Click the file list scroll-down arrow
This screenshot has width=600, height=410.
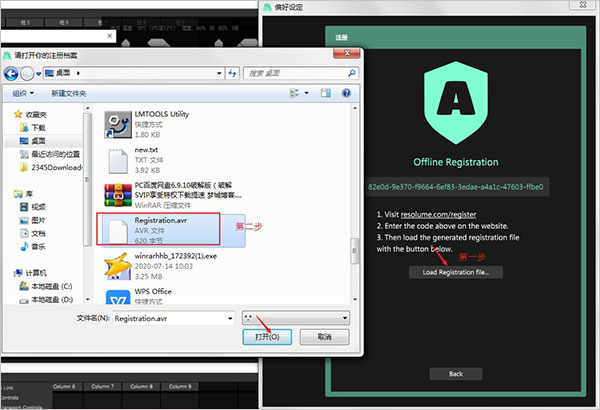(355, 299)
